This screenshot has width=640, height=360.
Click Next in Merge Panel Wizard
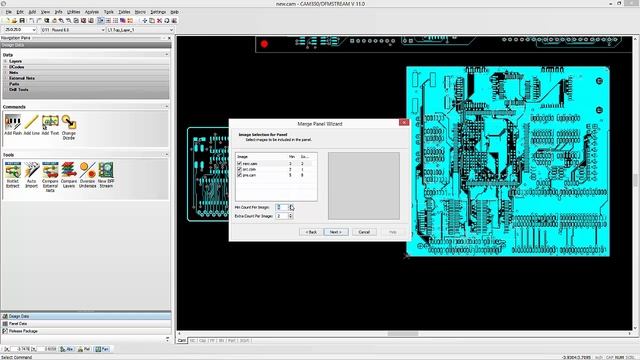point(336,232)
